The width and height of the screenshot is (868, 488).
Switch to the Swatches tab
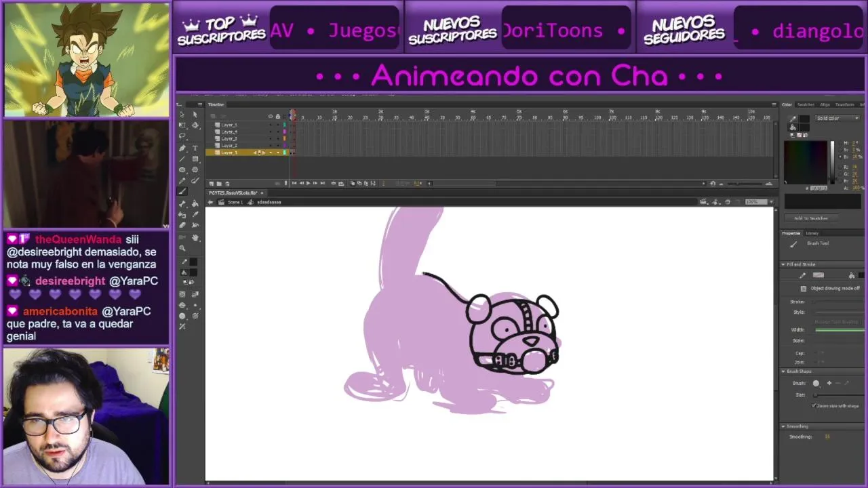[x=806, y=104]
